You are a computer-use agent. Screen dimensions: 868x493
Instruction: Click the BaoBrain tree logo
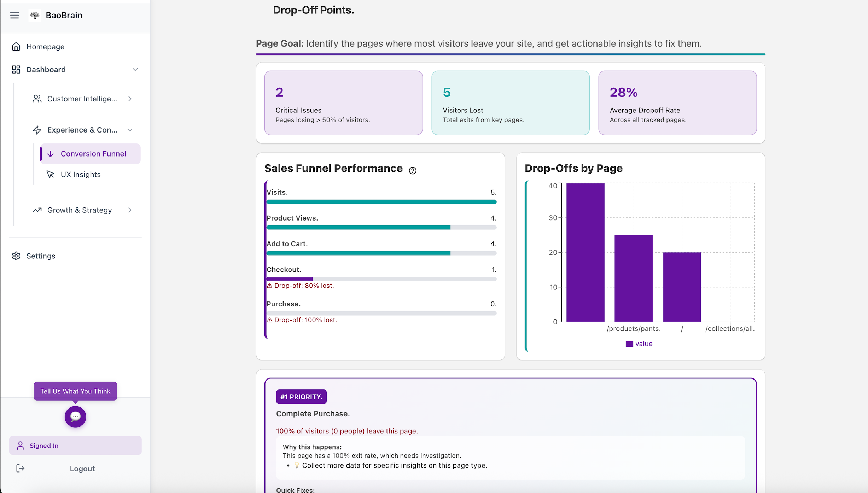pyautogui.click(x=34, y=15)
